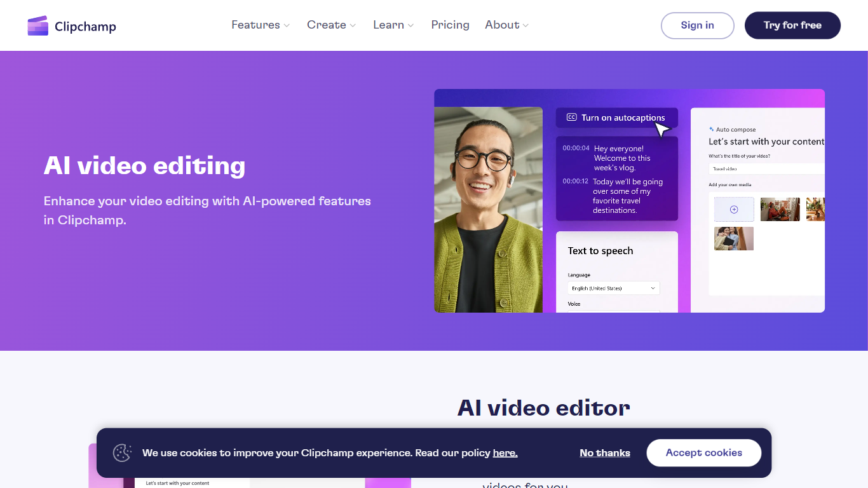
Task: Click the AI video editing hero image
Action: 629,201
